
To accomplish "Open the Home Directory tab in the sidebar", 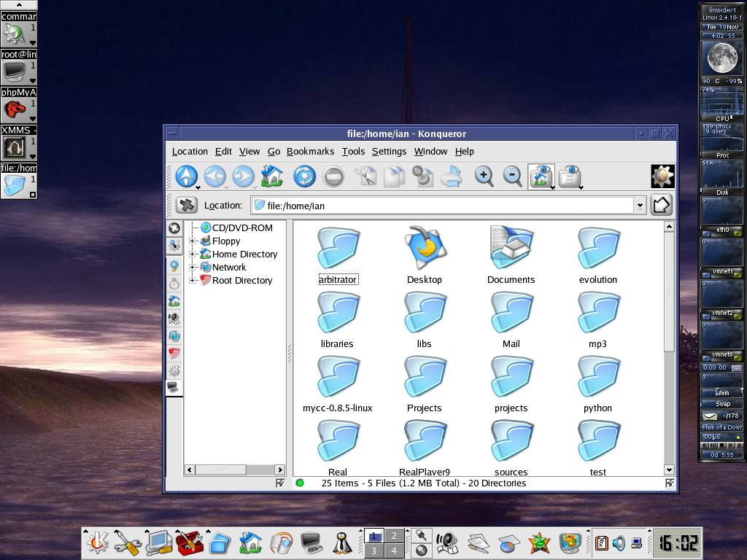I will pyautogui.click(x=174, y=301).
